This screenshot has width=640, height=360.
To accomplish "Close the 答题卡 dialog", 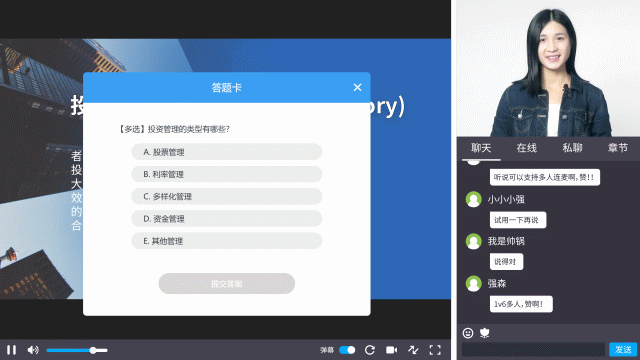I will click(x=357, y=87).
